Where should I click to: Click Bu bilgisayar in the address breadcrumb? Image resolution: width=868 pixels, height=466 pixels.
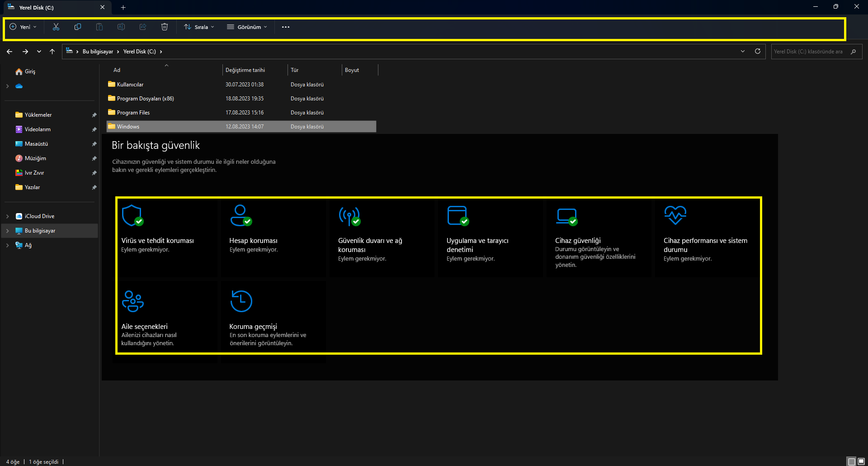click(98, 52)
